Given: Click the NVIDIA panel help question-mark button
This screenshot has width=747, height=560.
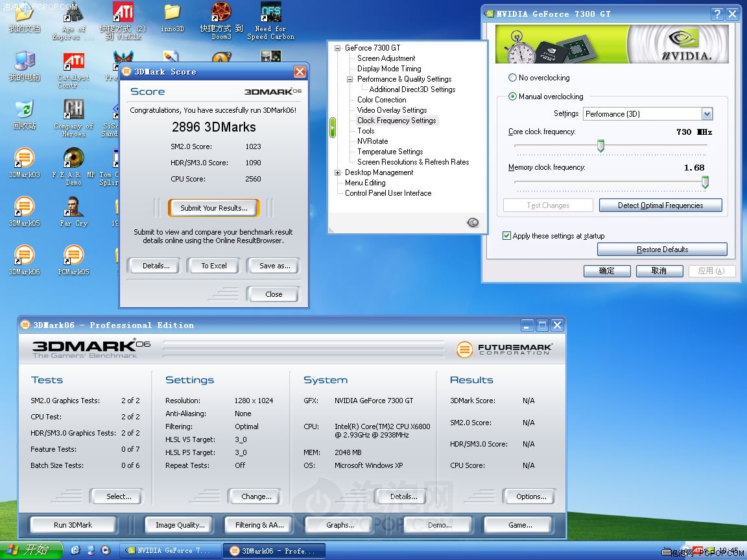Looking at the screenshot, I should 717,14.
